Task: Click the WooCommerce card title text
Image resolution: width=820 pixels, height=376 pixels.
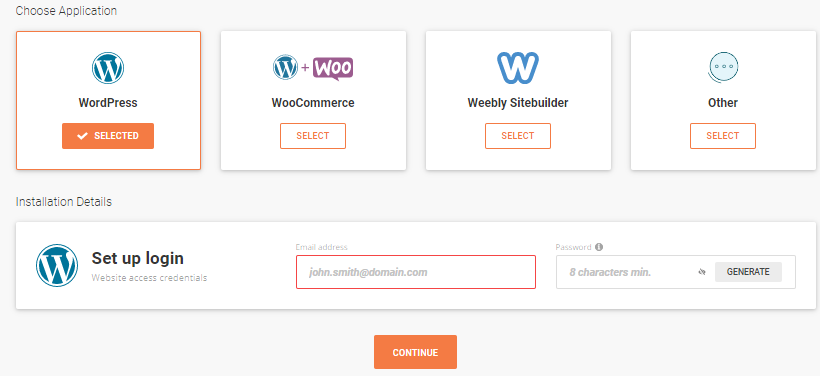Action: [313, 103]
